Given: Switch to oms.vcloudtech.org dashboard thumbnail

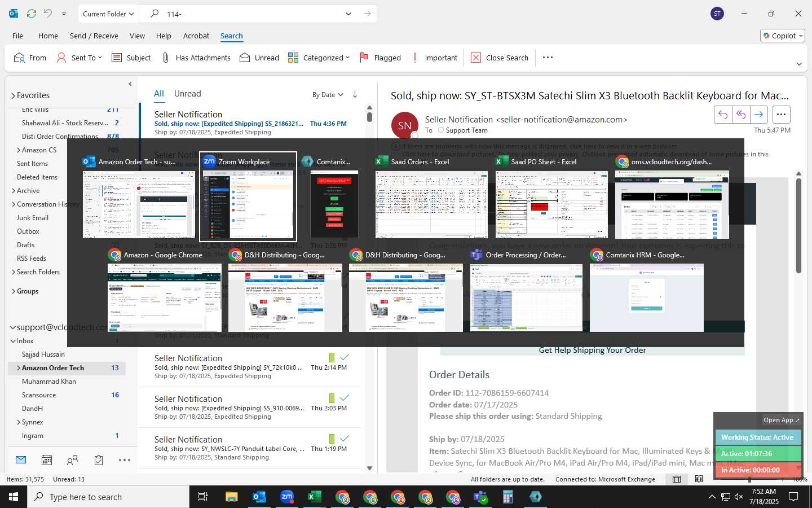Looking at the screenshot, I should click(672, 197).
